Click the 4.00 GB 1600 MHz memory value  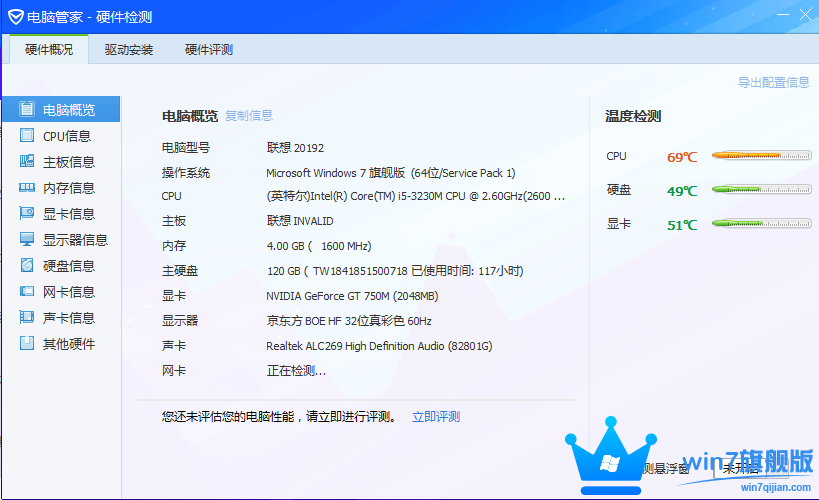[319, 246]
